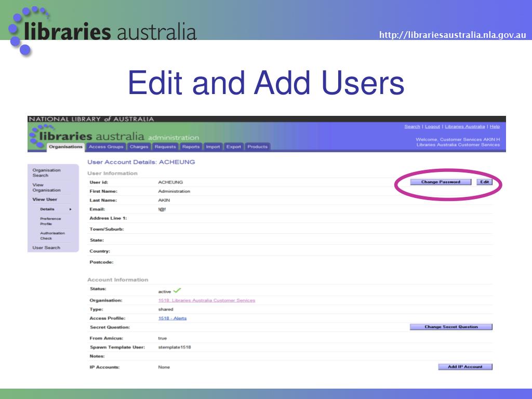
Task: Select User Search in sidebar
Action: (x=46, y=248)
